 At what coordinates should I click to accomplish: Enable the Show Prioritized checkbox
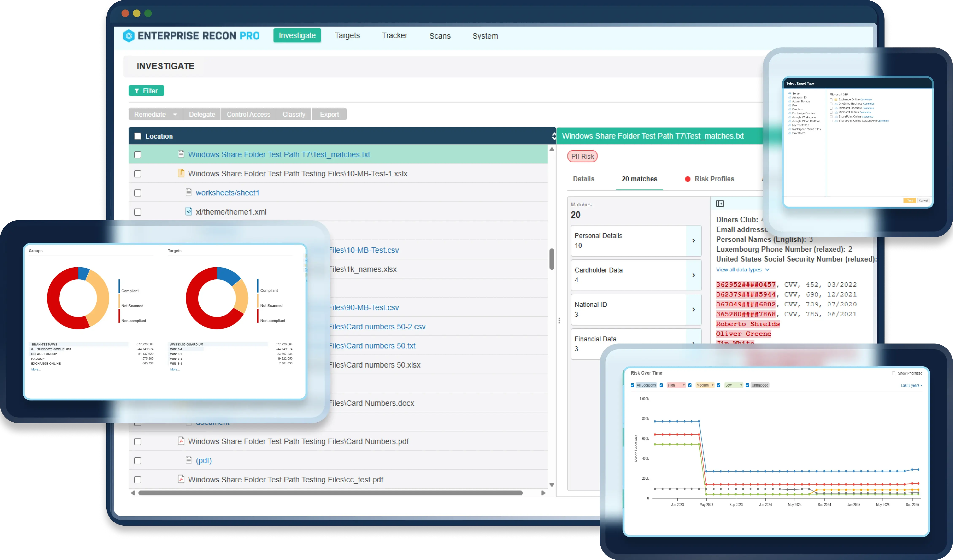click(894, 373)
